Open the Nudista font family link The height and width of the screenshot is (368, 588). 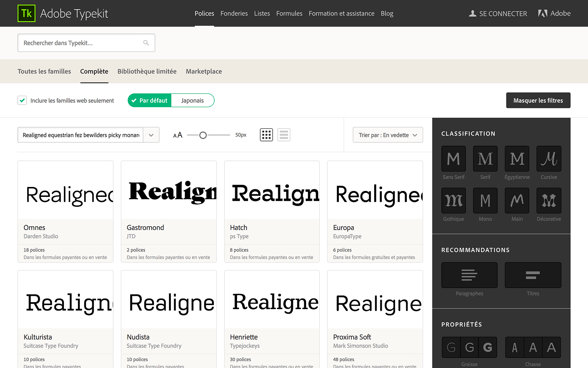click(138, 337)
